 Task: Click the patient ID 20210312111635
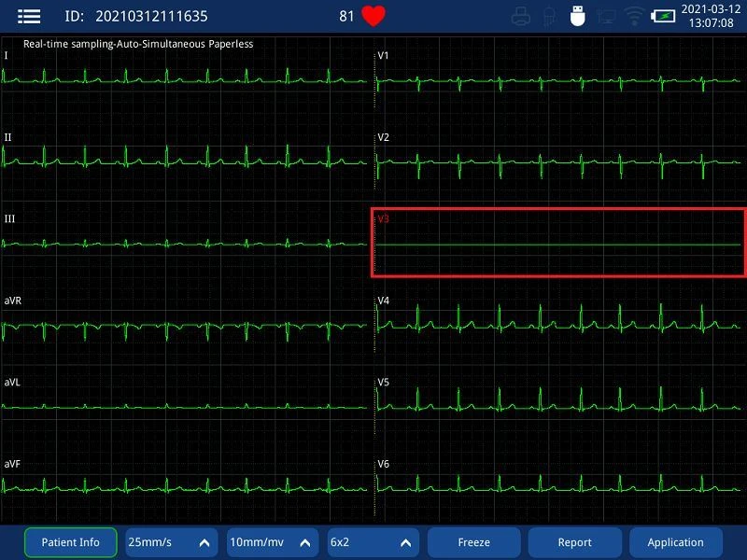click(151, 16)
